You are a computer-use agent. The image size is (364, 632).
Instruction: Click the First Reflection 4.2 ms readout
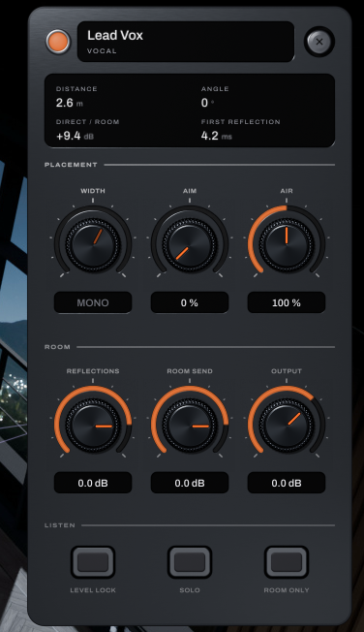[x=240, y=130]
